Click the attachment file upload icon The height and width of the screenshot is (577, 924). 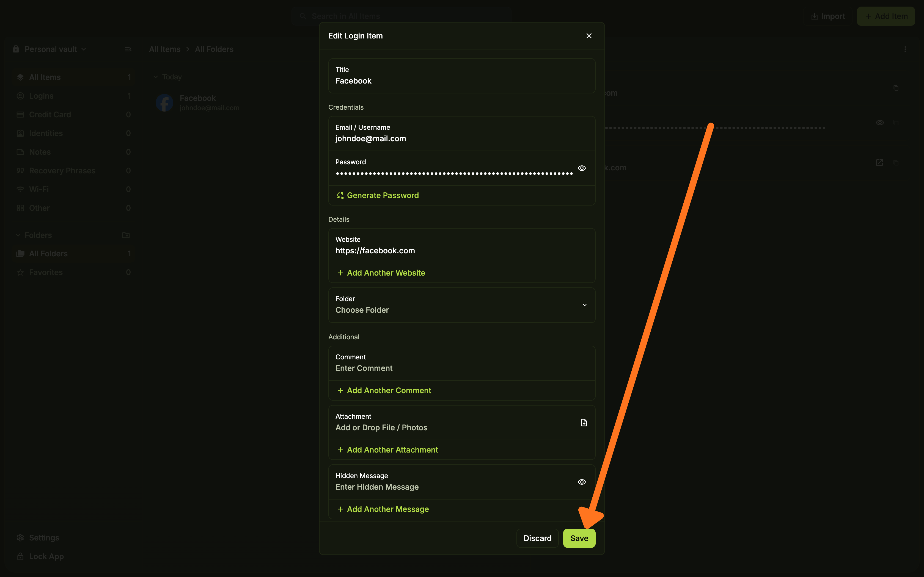click(584, 423)
